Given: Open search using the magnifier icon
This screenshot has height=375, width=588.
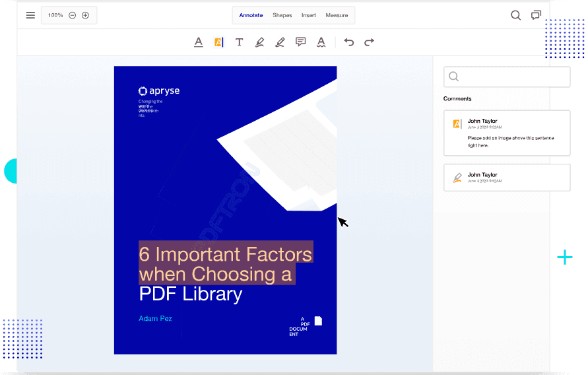Looking at the screenshot, I should pos(515,15).
